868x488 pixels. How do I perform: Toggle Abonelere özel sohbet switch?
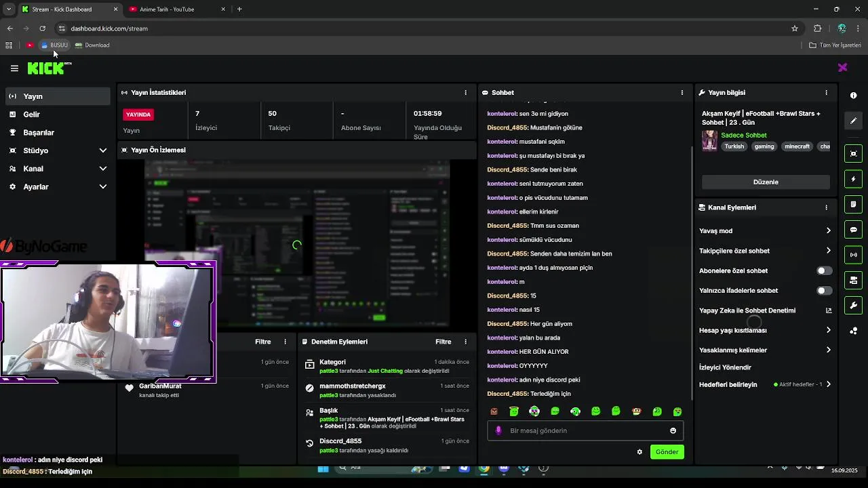[824, 270]
